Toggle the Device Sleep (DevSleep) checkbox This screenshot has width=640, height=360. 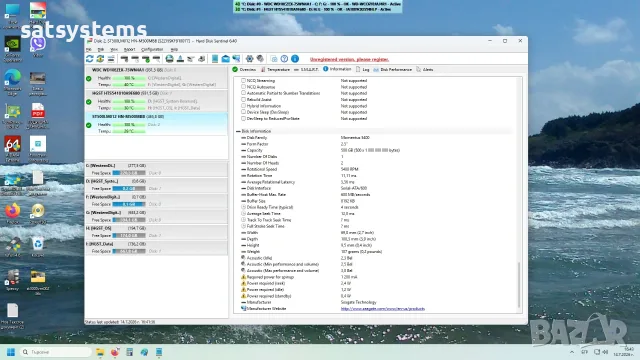click(x=243, y=112)
